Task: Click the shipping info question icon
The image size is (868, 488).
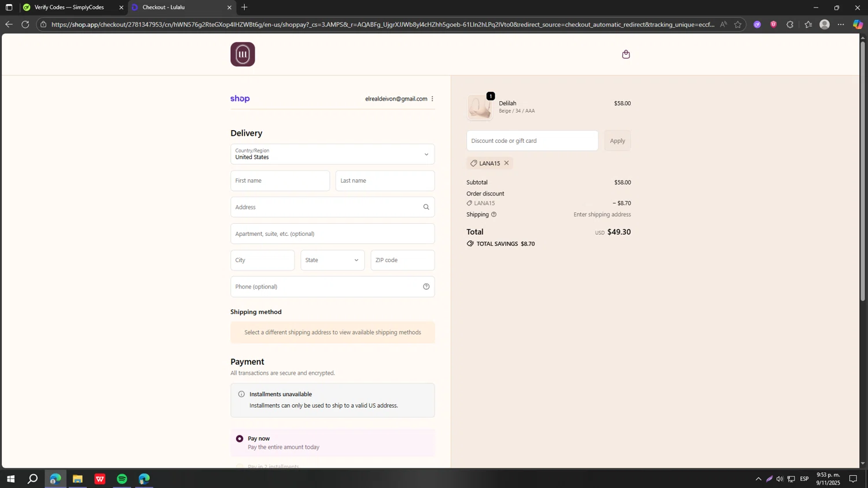Action: pyautogui.click(x=494, y=215)
